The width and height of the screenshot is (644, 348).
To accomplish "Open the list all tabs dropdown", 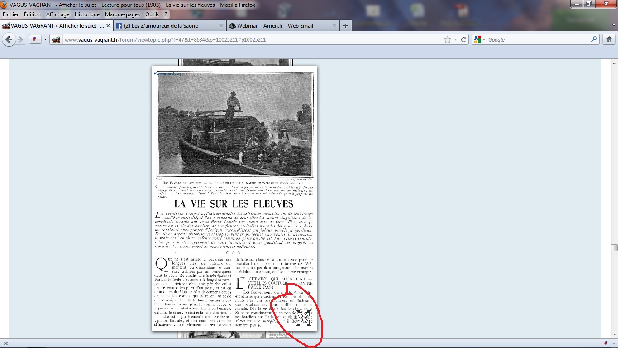I will [x=614, y=25].
